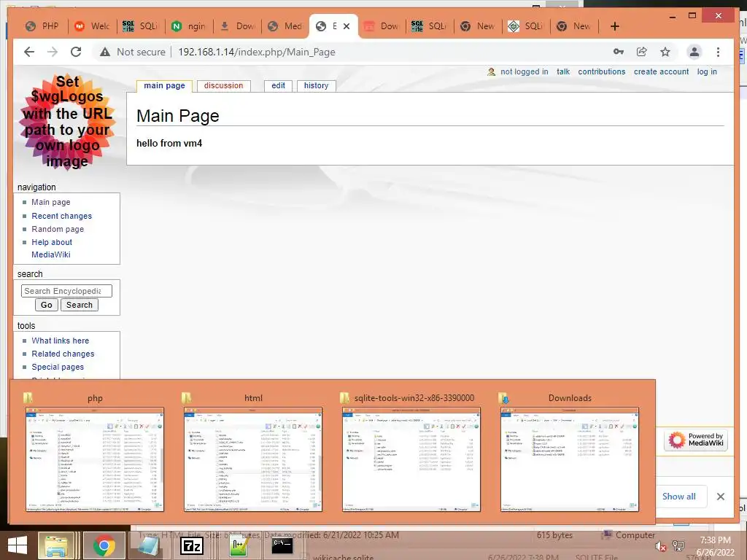Go forward with the browser forward arrow
The width and height of the screenshot is (747, 560).
click(53, 52)
